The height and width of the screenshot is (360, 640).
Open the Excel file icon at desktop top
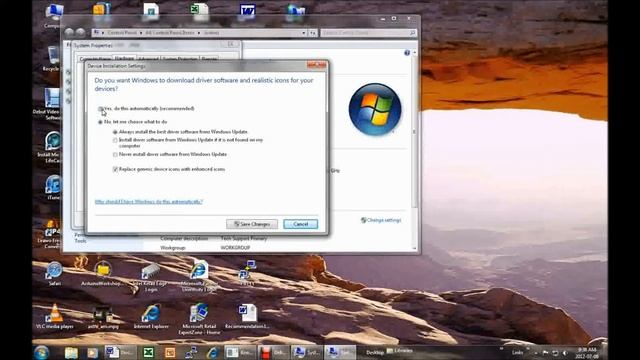click(200, 11)
